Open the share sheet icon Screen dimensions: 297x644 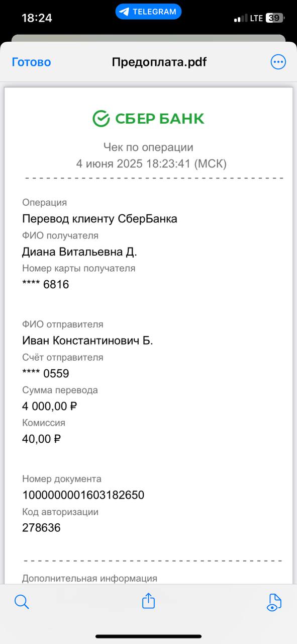coord(148,601)
